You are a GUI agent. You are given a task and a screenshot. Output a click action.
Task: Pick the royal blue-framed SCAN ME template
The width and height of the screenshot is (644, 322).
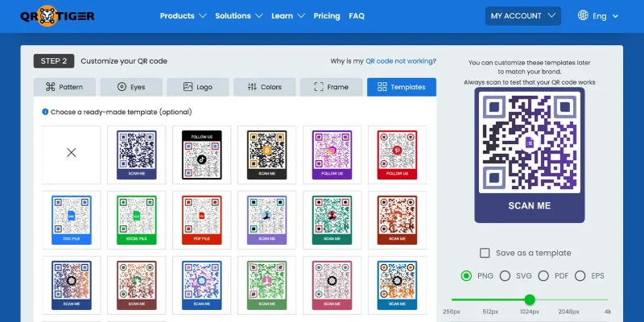(202, 285)
